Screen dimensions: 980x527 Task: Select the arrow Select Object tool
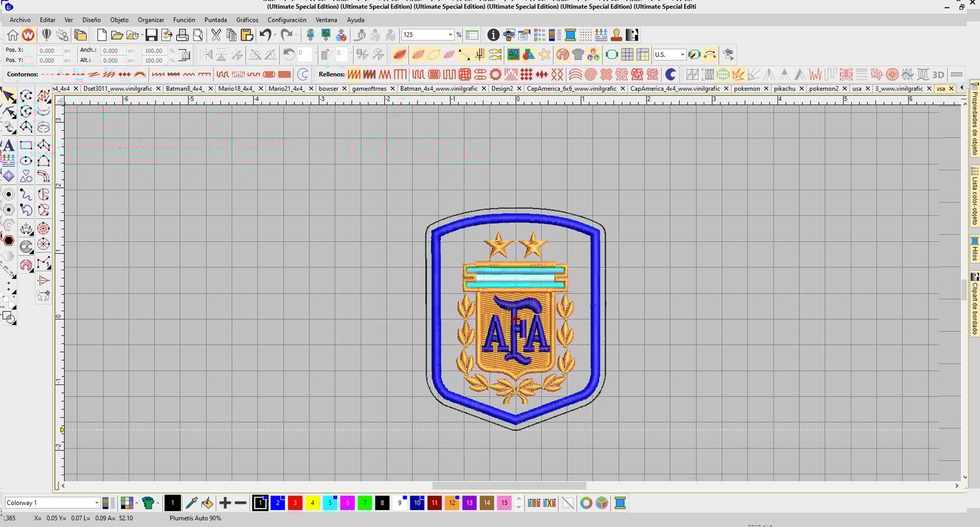8,97
